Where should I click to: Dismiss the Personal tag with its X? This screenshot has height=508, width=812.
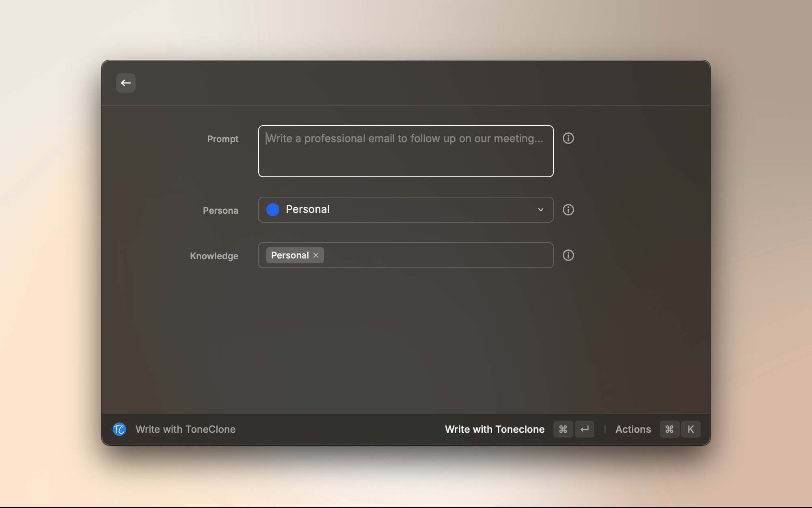tap(316, 255)
